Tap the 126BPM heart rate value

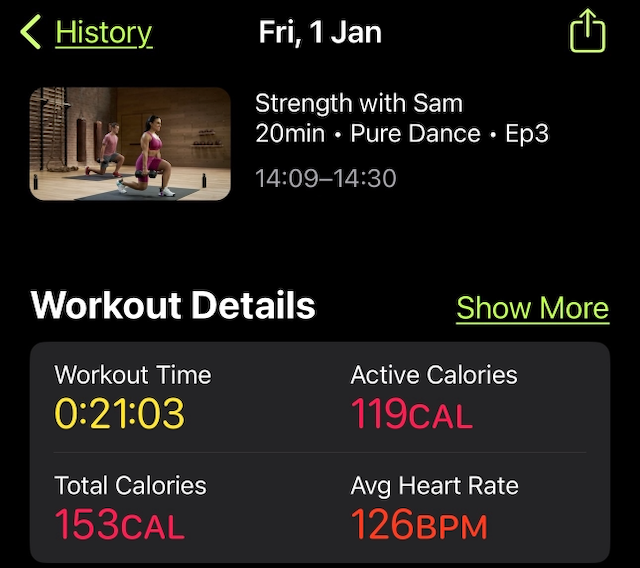coord(419,524)
